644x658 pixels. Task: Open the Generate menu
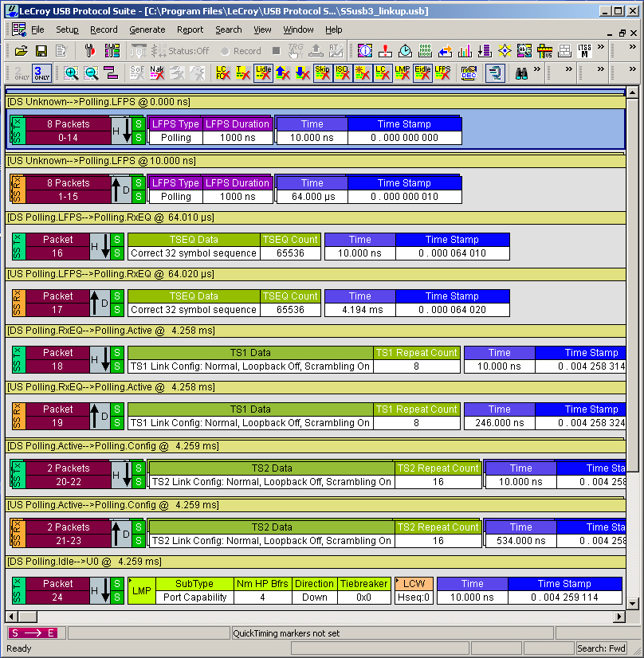pyautogui.click(x=147, y=29)
